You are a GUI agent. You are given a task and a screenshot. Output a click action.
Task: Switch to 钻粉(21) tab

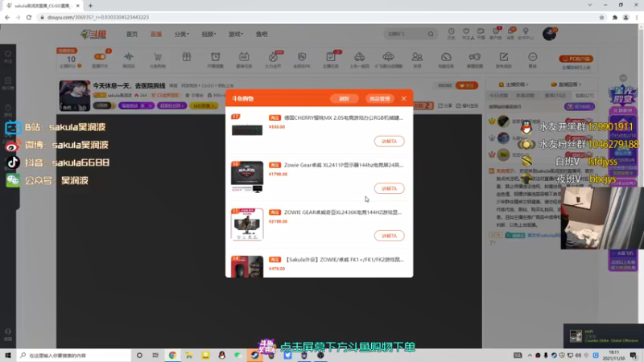[584, 95]
